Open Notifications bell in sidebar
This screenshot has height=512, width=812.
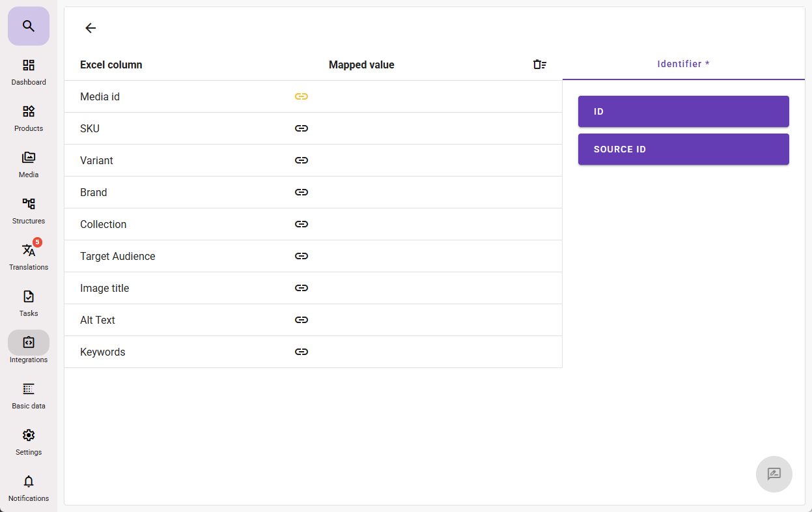point(29,488)
